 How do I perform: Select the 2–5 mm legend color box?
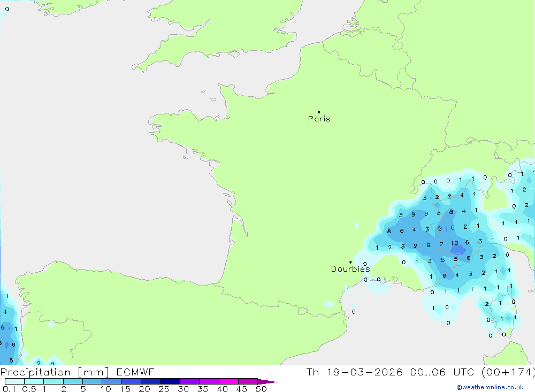[73, 381]
